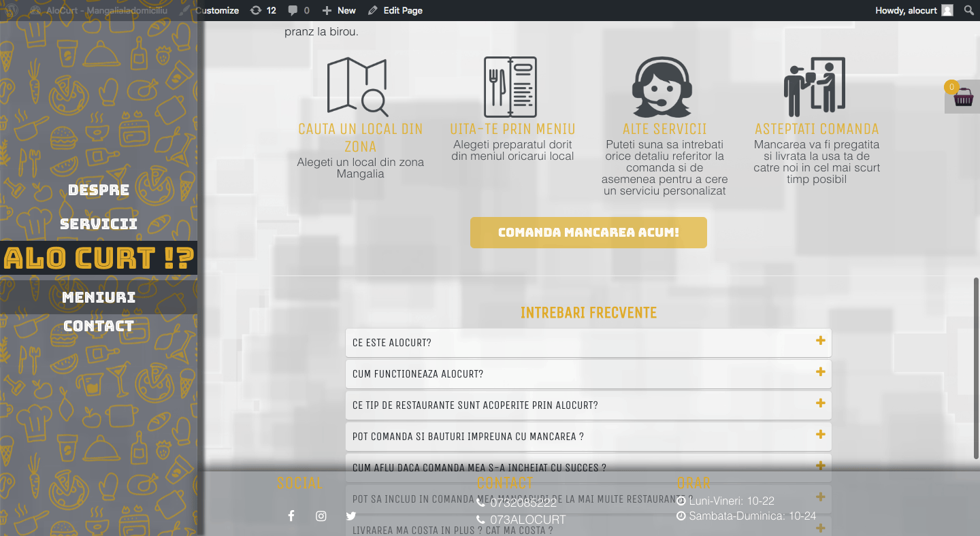Open the Instagram social icon in footer
This screenshot has height=536, width=980.
321,516
